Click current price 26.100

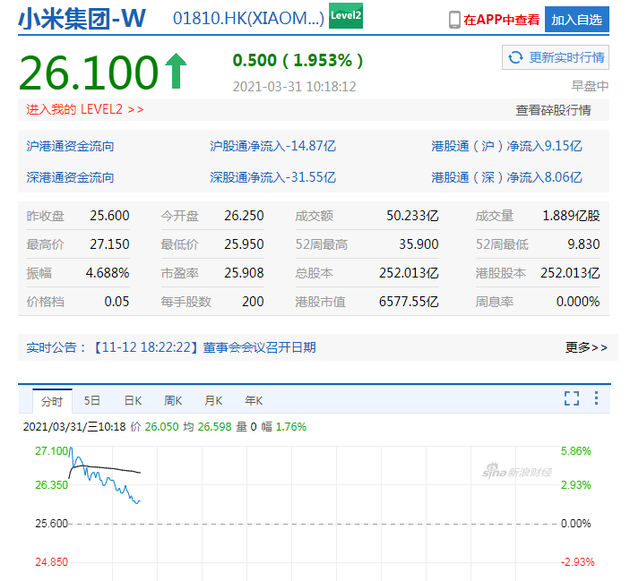click(89, 72)
